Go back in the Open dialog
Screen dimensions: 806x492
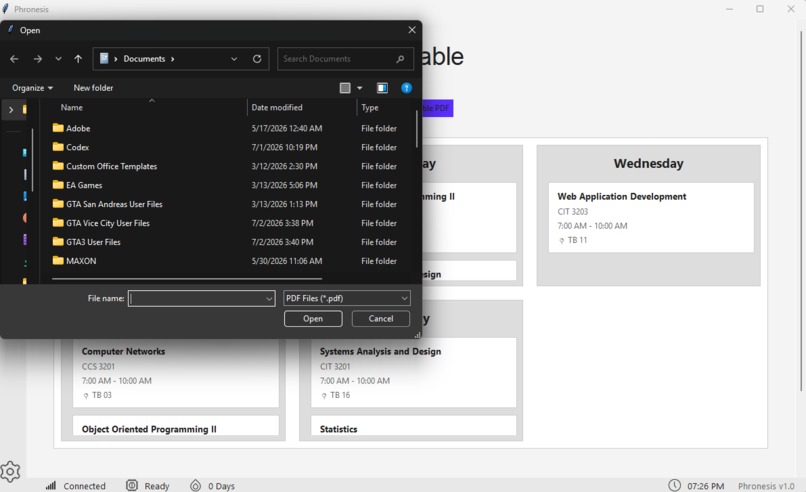coord(14,59)
